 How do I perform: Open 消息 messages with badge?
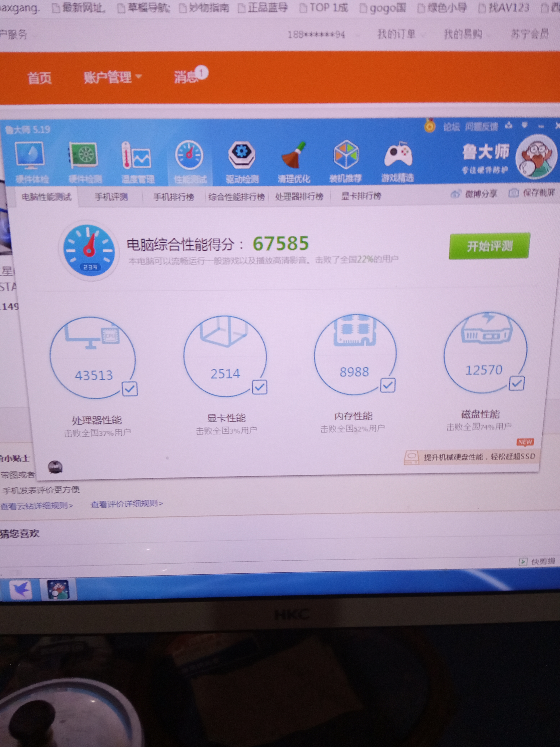click(191, 75)
